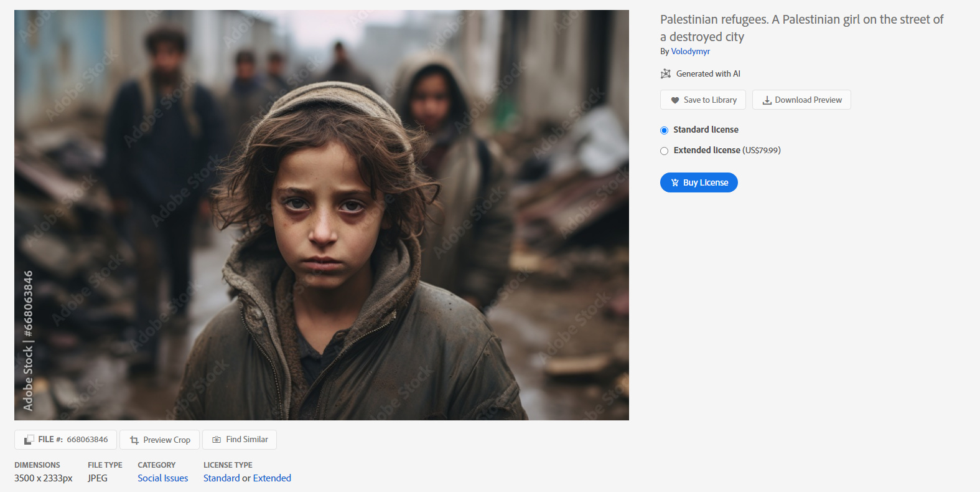Image resolution: width=980 pixels, height=492 pixels.
Task: Click the download arrow icon
Action: (x=767, y=100)
